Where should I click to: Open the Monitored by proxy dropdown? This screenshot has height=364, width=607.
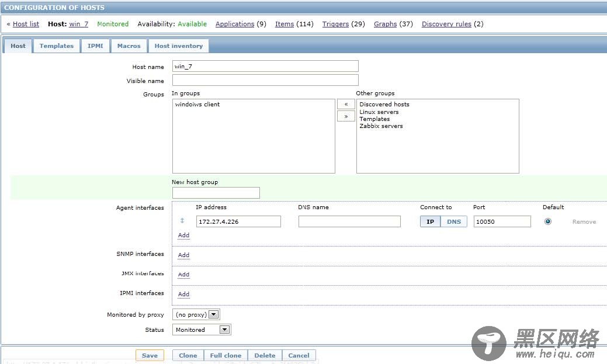coord(196,314)
